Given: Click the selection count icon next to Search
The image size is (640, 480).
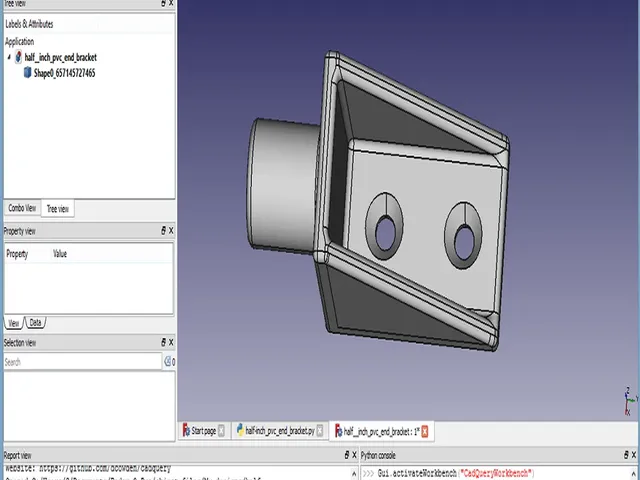Looking at the screenshot, I should coord(169,362).
